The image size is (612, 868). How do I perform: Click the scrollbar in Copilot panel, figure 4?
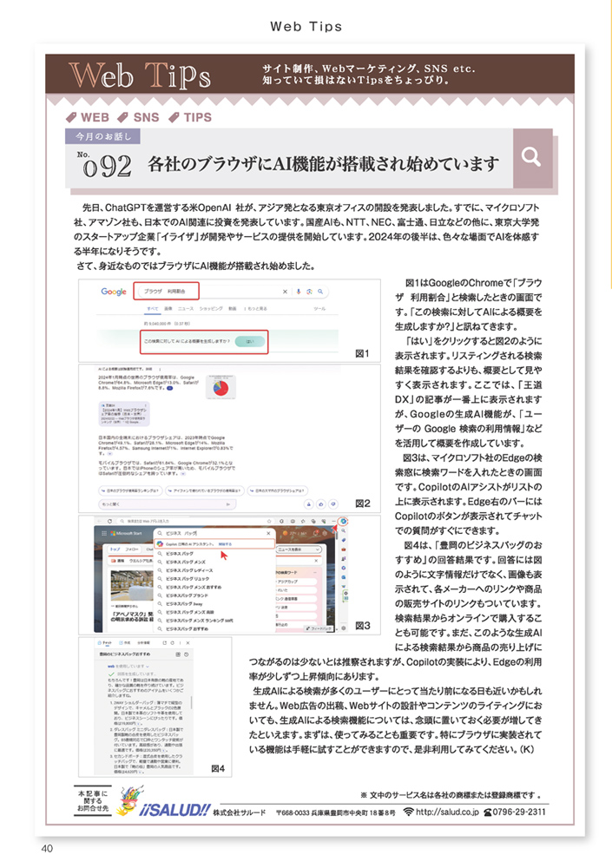[192, 702]
